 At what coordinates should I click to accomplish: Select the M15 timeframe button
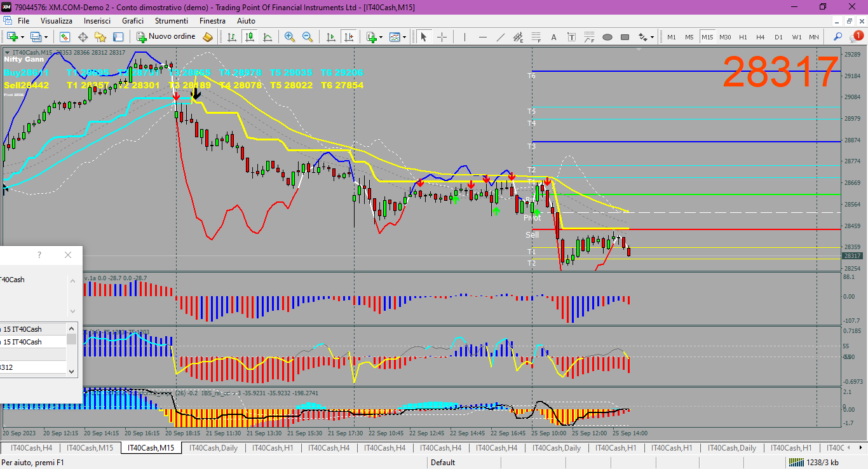coord(707,37)
